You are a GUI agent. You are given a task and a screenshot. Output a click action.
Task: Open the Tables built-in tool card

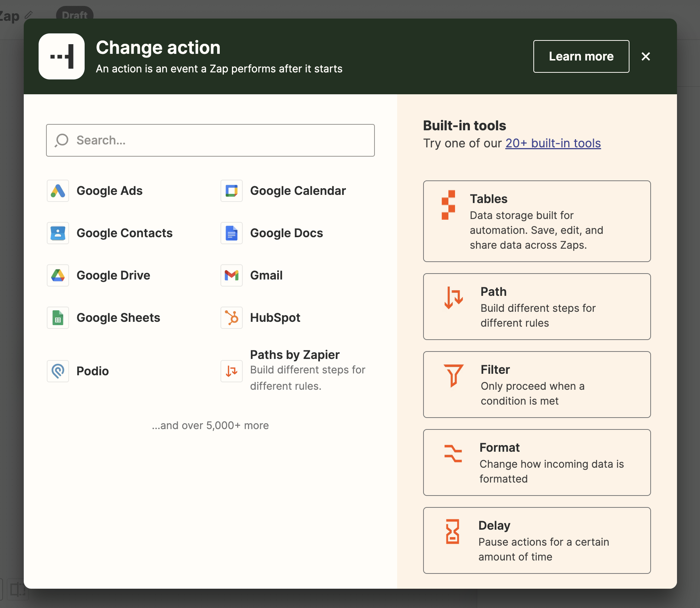tap(537, 221)
